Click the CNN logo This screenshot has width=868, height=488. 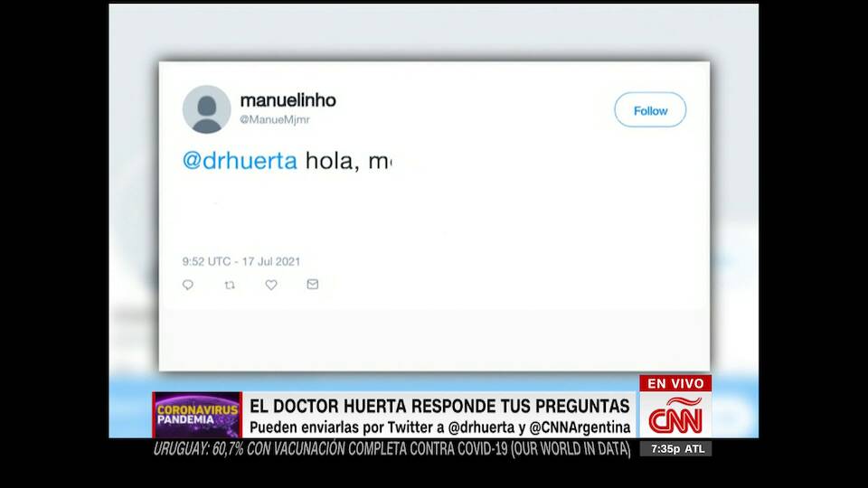tap(675, 415)
